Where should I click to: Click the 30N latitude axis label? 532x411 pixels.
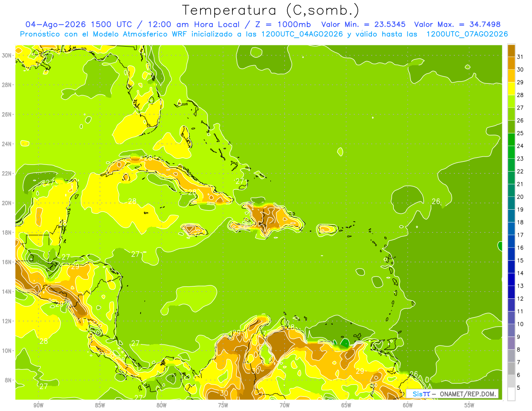click(7, 55)
